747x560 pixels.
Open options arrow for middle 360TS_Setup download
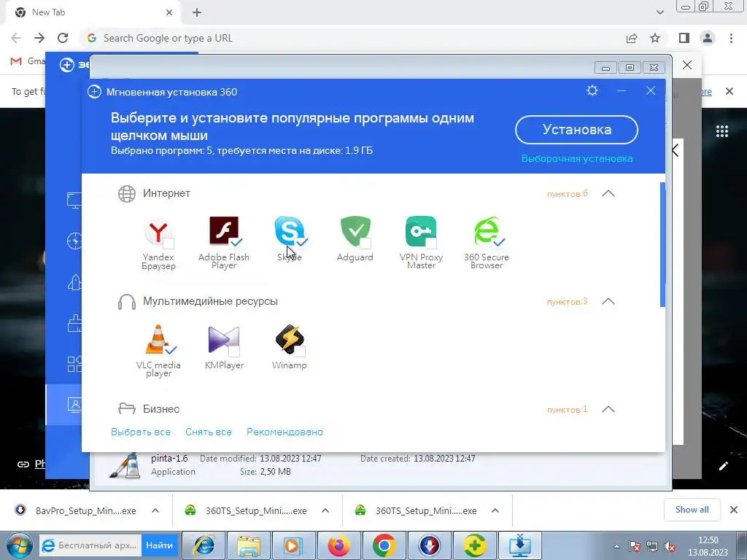pos(325,510)
